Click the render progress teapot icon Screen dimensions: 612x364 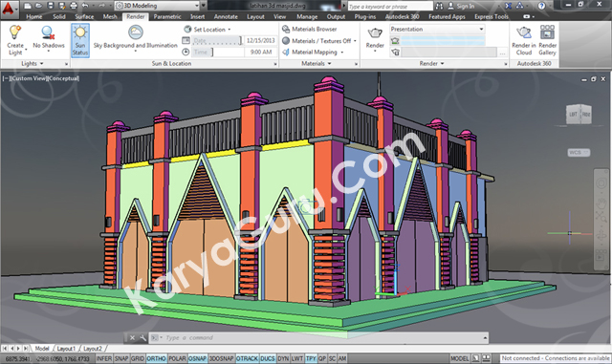395,41
